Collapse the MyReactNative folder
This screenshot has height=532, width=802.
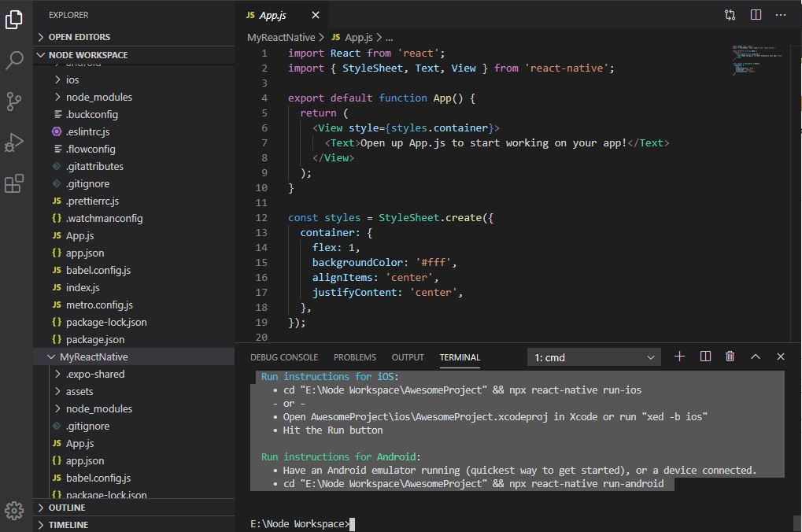pos(134,357)
